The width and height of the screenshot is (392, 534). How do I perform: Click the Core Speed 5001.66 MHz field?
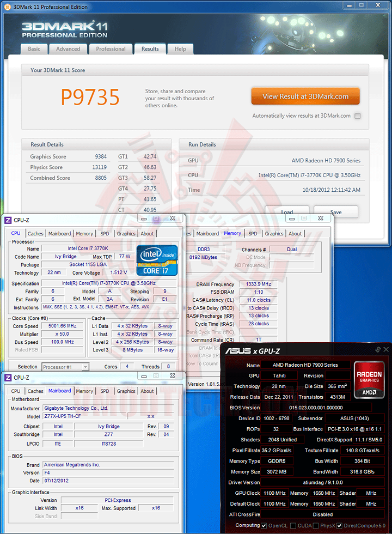pyautogui.click(x=62, y=326)
